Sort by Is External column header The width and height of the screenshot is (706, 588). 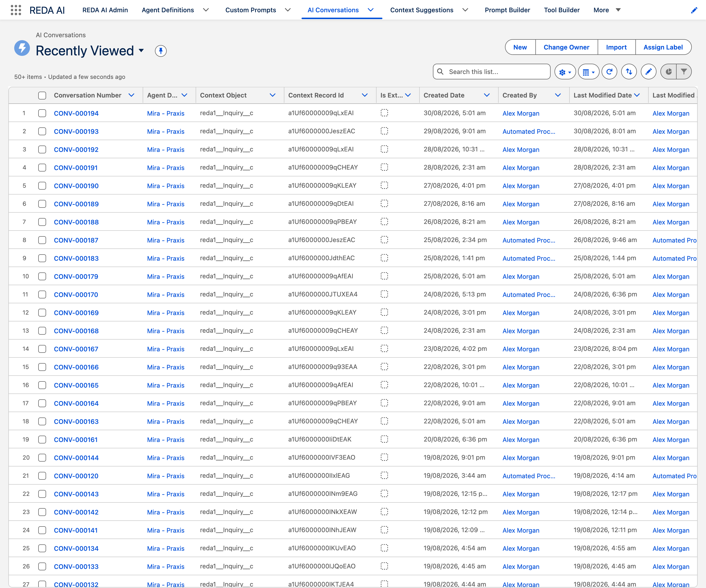click(391, 95)
